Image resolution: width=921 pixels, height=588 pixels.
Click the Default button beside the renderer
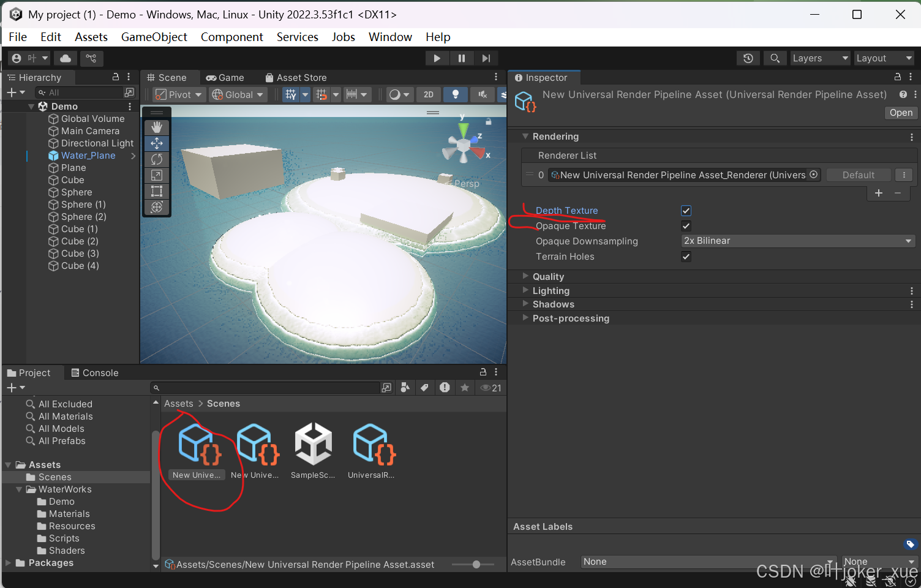(x=859, y=175)
